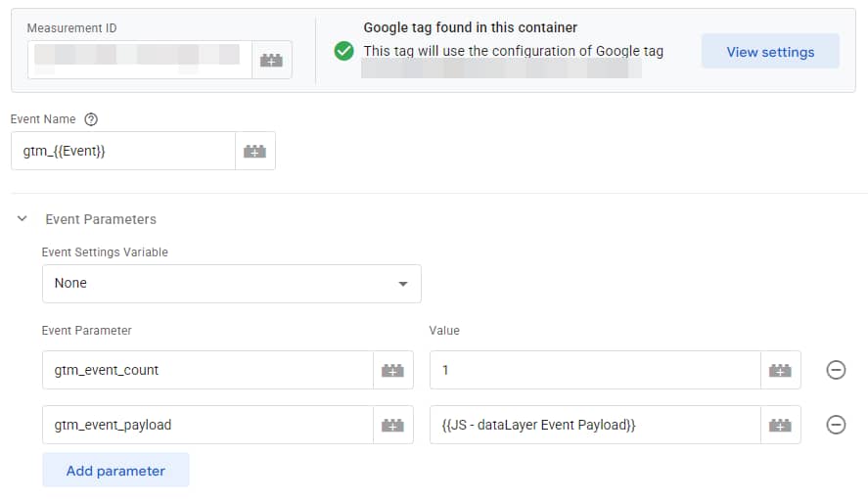Insert variable for gtm_event_count parameter name
Viewport: 868px width, 502px height.
(x=392, y=370)
